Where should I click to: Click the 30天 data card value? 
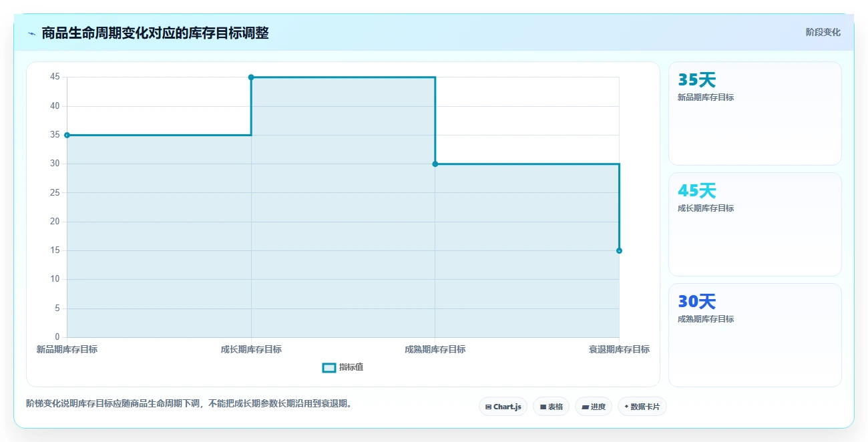(x=696, y=302)
